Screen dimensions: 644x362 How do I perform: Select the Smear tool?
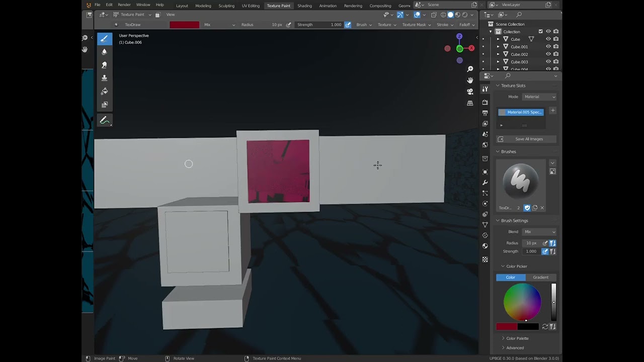click(x=104, y=65)
